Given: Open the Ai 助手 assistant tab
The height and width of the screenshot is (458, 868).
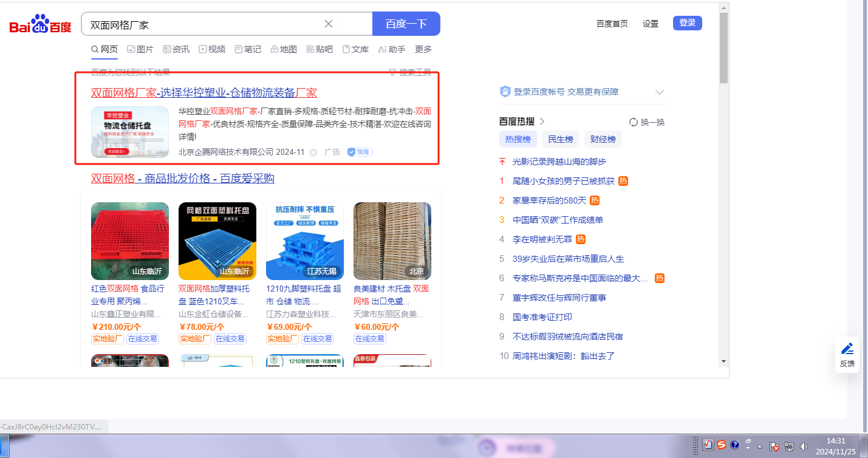Looking at the screenshot, I should point(392,49).
